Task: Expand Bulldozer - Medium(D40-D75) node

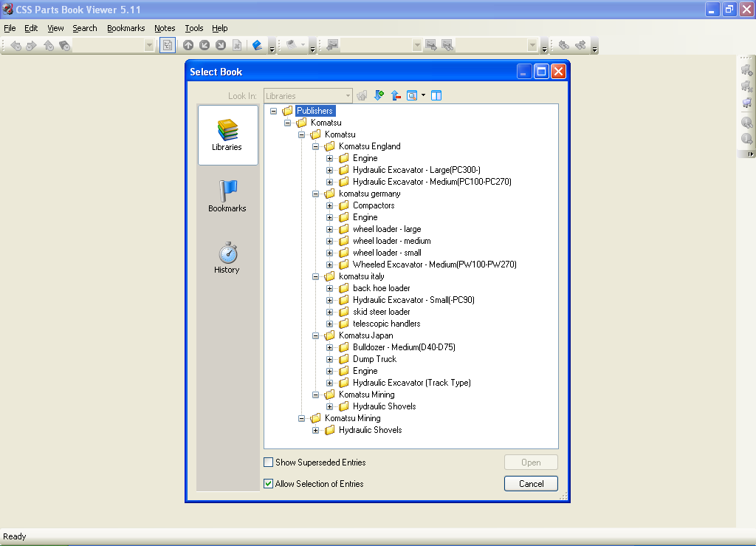Action: pos(330,347)
